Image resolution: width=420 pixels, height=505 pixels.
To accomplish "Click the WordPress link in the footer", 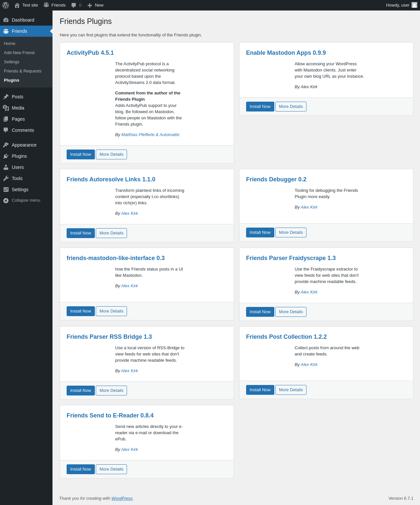I will (x=122, y=498).
